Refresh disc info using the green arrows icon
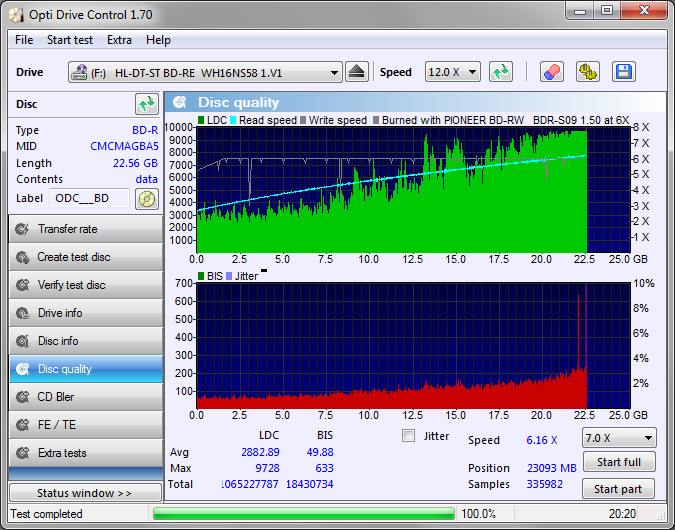This screenshot has height=530, width=675. pyautogui.click(x=147, y=104)
